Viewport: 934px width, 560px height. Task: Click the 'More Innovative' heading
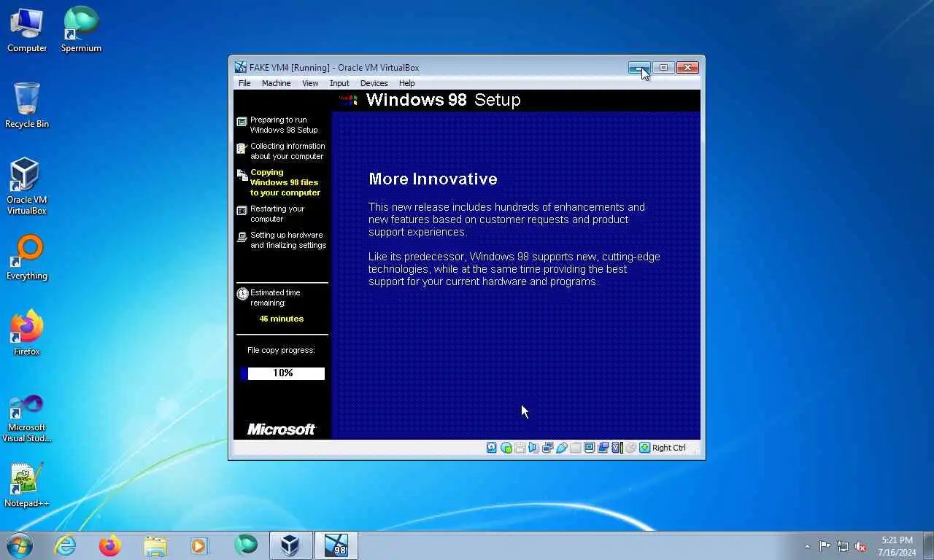(433, 179)
